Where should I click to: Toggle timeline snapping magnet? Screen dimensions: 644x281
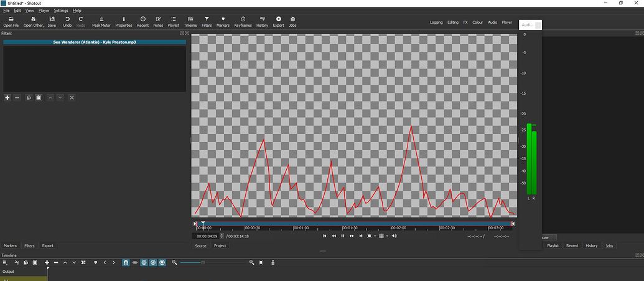[x=126, y=262]
